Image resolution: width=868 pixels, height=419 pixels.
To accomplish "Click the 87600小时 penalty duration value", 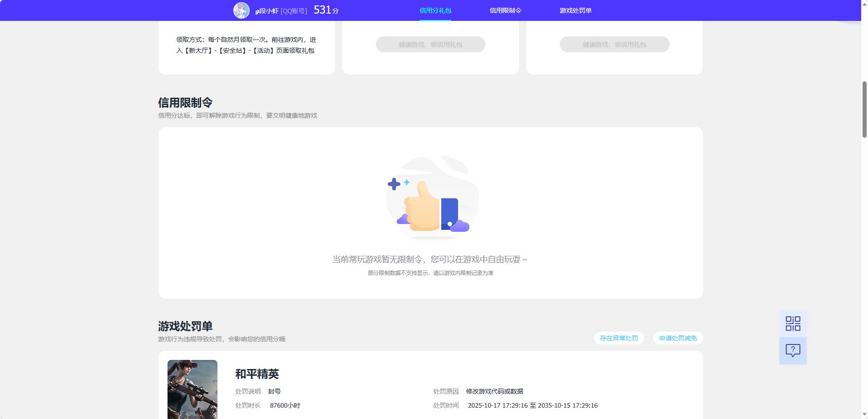I will pyautogui.click(x=285, y=405).
